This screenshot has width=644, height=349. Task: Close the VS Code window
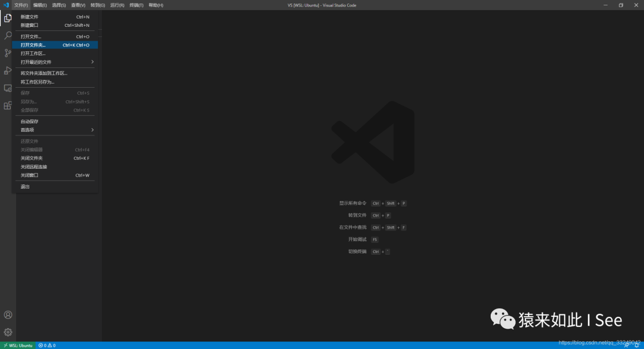point(636,5)
